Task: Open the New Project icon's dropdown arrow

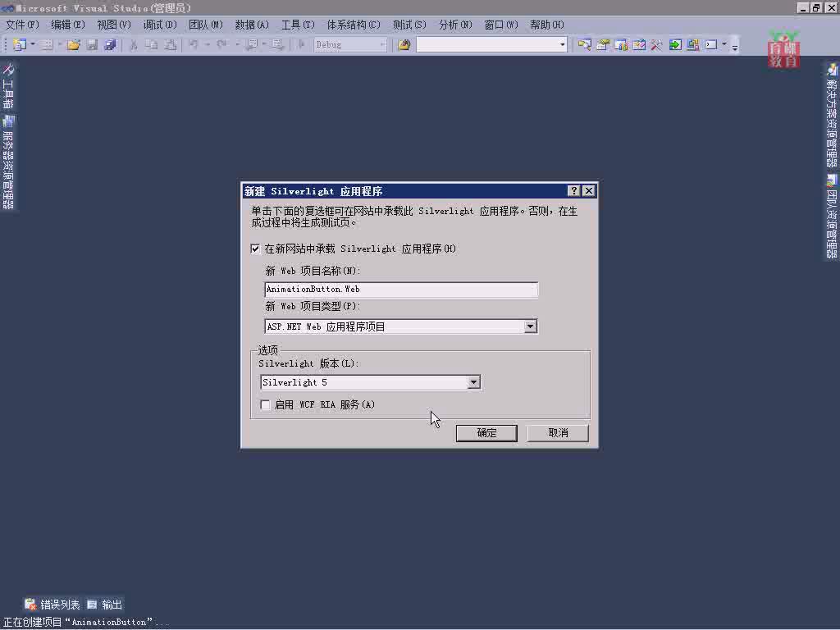Action: pos(33,45)
